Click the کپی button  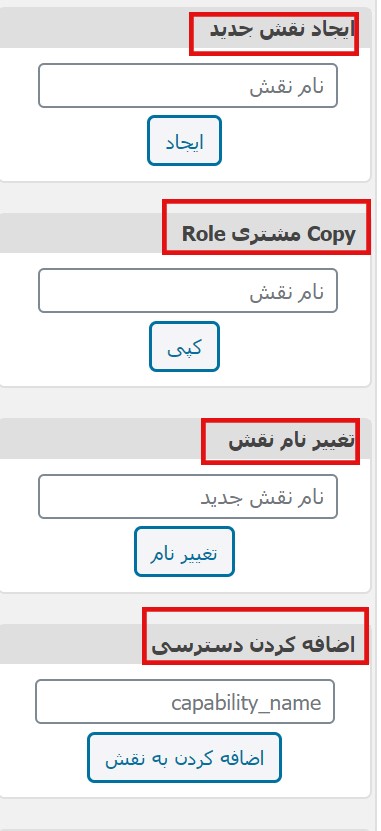click(x=184, y=347)
